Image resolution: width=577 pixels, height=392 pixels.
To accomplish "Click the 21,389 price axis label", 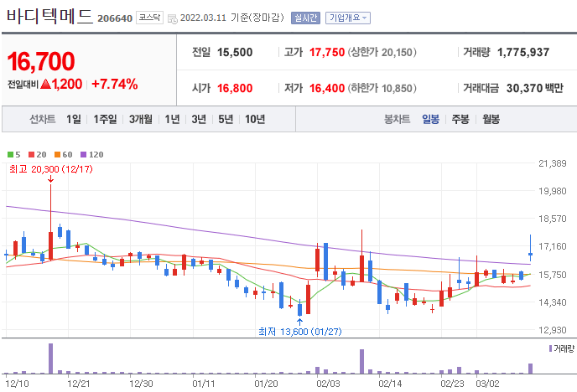I will click(x=553, y=163).
